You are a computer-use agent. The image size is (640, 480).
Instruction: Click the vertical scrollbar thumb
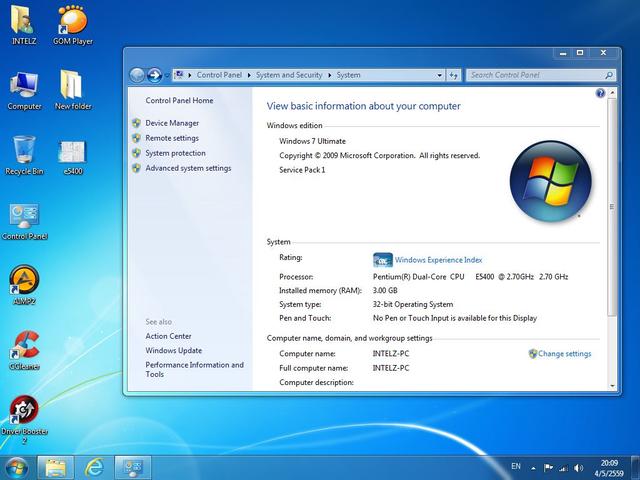coord(611,207)
